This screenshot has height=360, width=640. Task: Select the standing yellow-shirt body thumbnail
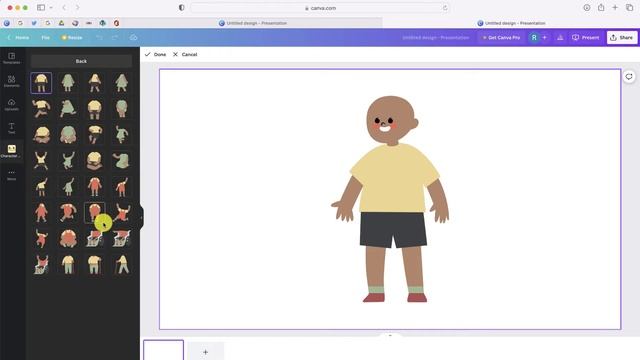[41, 83]
